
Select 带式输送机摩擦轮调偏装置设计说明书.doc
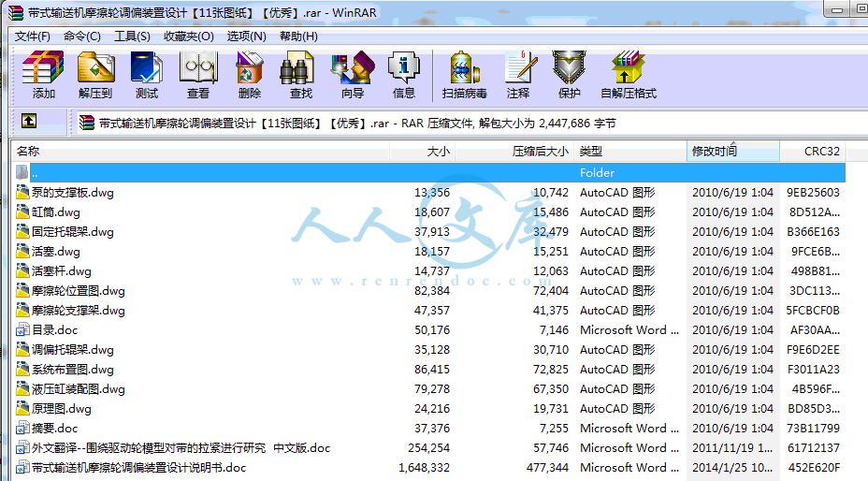139,468
